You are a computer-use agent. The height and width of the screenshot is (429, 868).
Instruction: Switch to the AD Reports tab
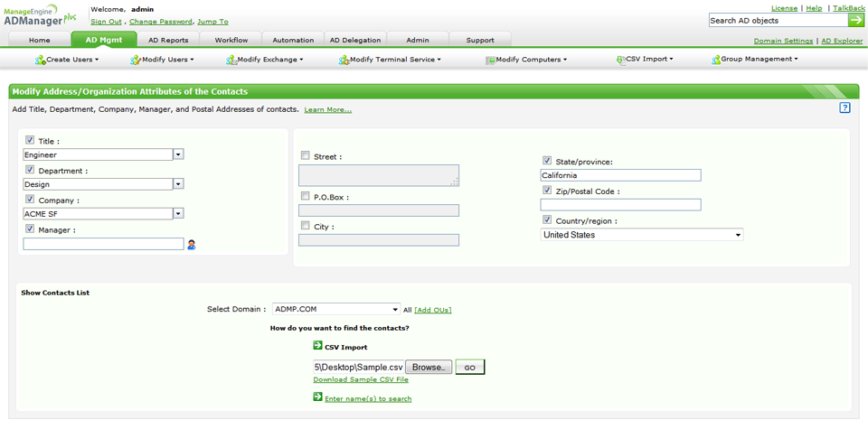tap(168, 40)
